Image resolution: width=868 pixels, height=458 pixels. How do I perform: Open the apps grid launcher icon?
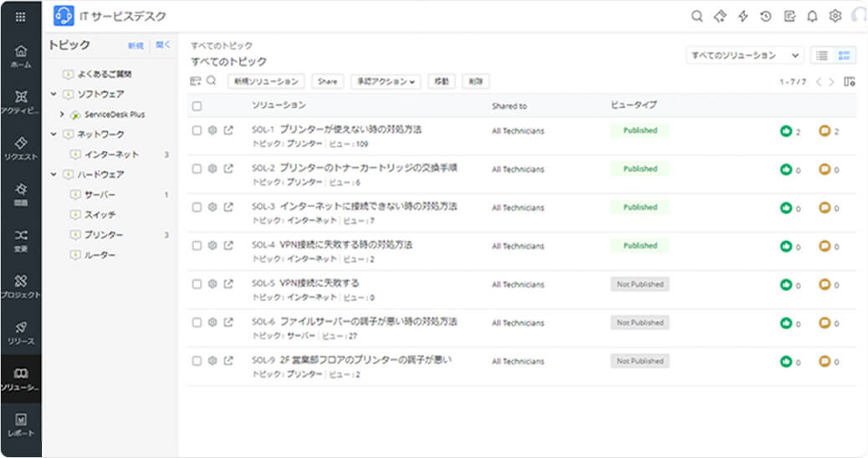pos(21,17)
